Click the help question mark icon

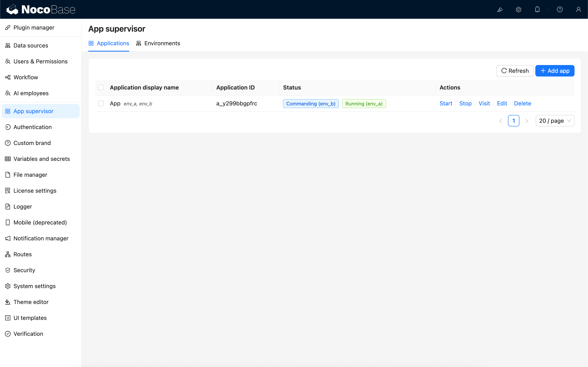coord(560,9)
